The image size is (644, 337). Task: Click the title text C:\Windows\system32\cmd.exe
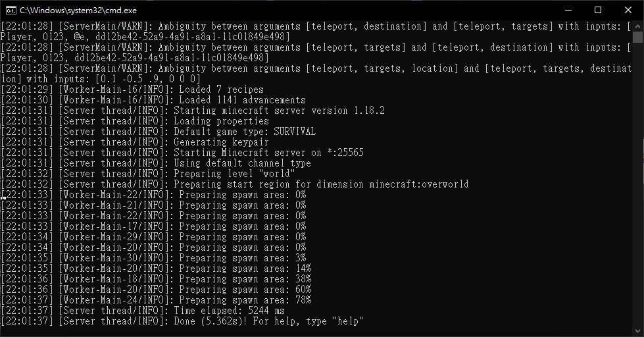tap(78, 11)
